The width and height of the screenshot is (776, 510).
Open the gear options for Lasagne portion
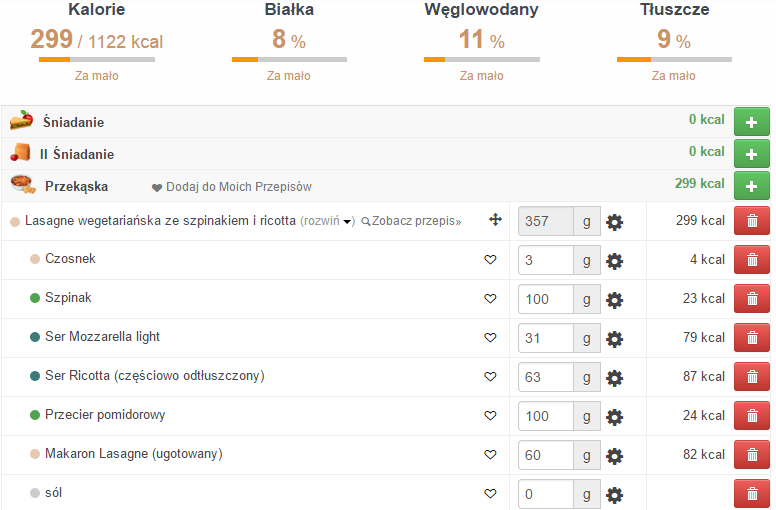(x=614, y=221)
